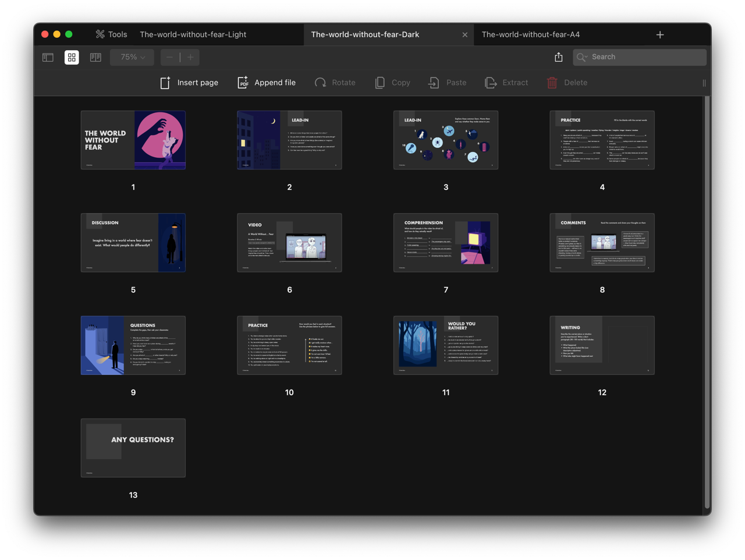This screenshot has width=745, height=560.
Task: Click the zoom out minus button
Action: (169, 57)
